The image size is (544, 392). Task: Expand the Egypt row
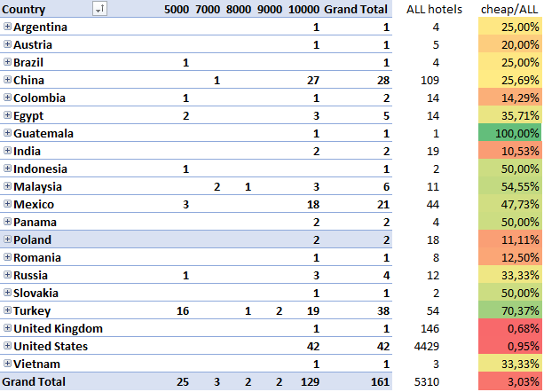7,114
